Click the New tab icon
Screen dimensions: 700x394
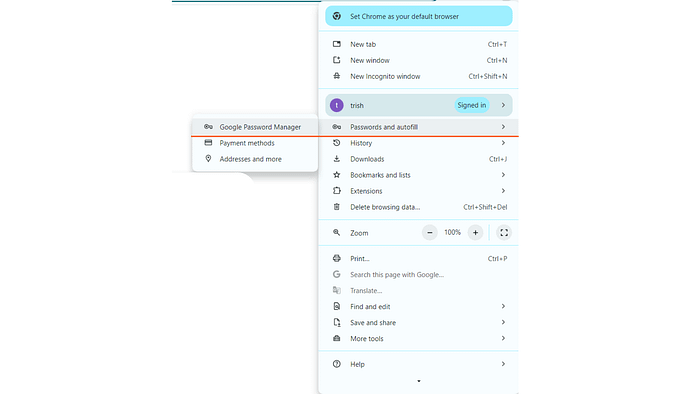coord(337,44)
